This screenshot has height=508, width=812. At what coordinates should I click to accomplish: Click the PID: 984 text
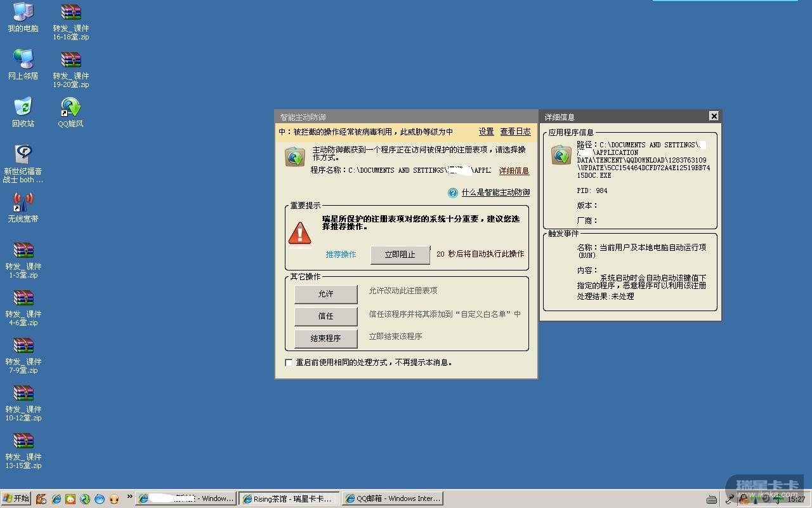pos(592,190)
